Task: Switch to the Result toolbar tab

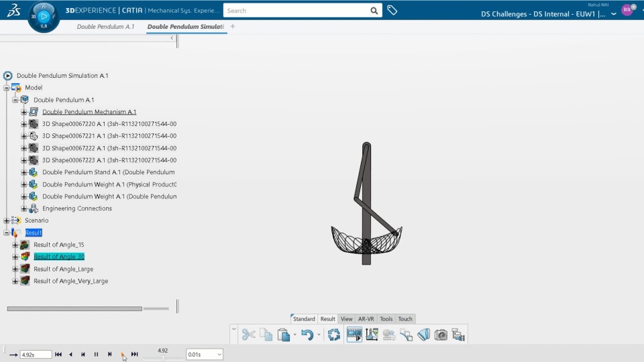Action: 328,319
